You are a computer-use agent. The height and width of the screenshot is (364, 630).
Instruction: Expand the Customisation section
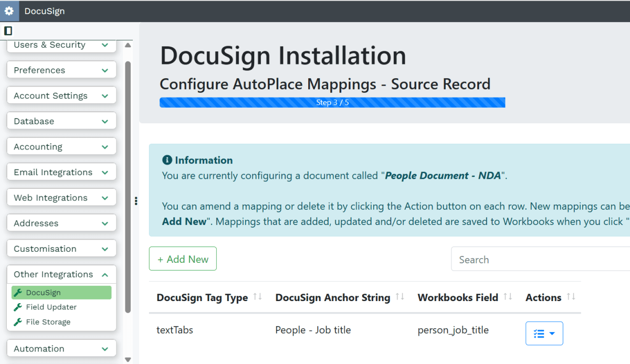(x=61, y=249)
